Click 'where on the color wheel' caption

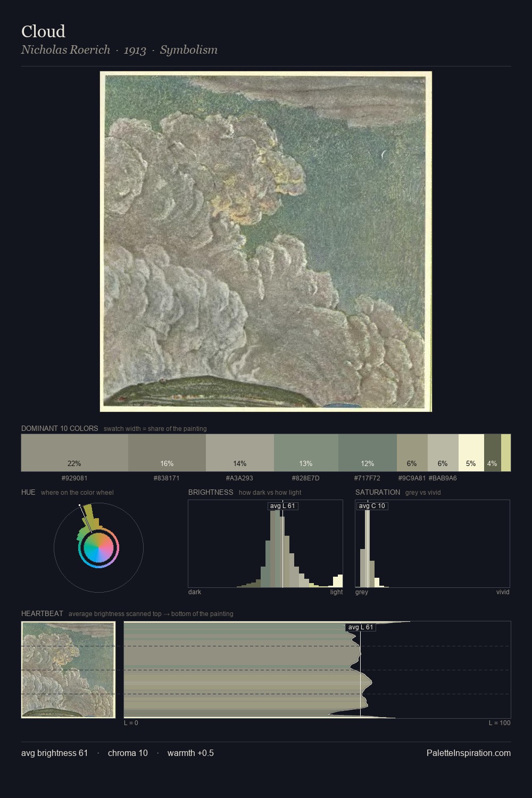(77, 493)
